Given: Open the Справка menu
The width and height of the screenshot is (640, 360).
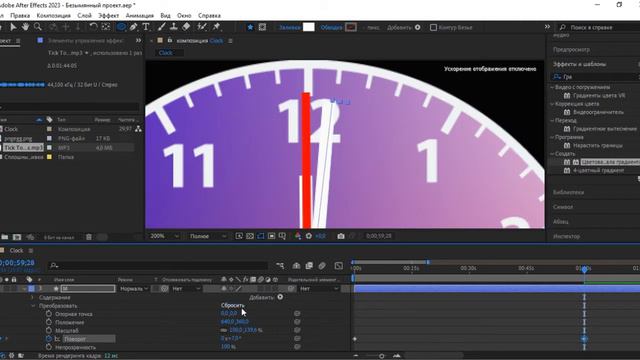Looking at the screenshot, I should [x=209, y=16].
